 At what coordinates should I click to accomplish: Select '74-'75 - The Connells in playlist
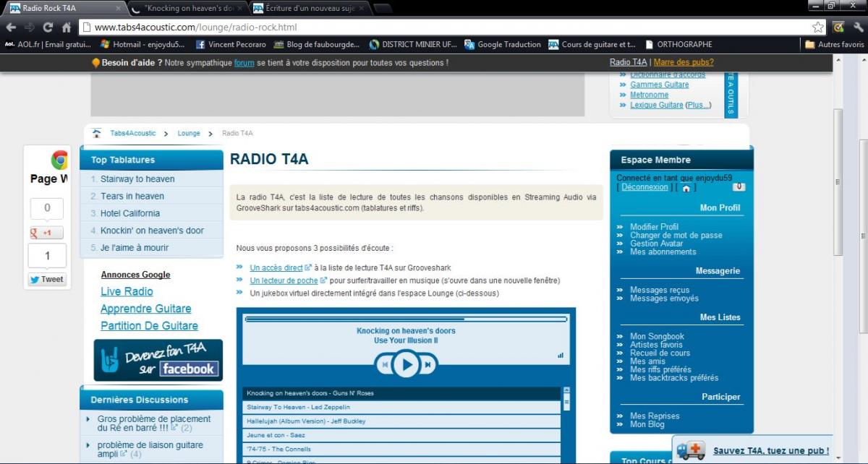pyautogui.click(x=401, y=450)
